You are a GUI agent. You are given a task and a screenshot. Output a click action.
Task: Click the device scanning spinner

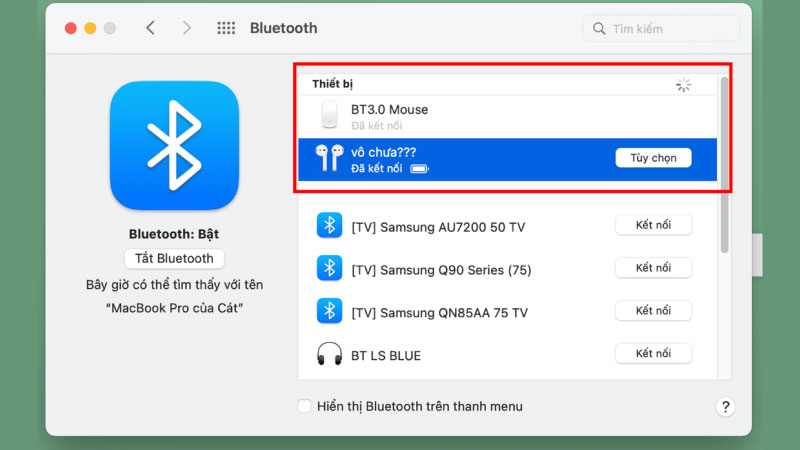[x=683, y=85]
